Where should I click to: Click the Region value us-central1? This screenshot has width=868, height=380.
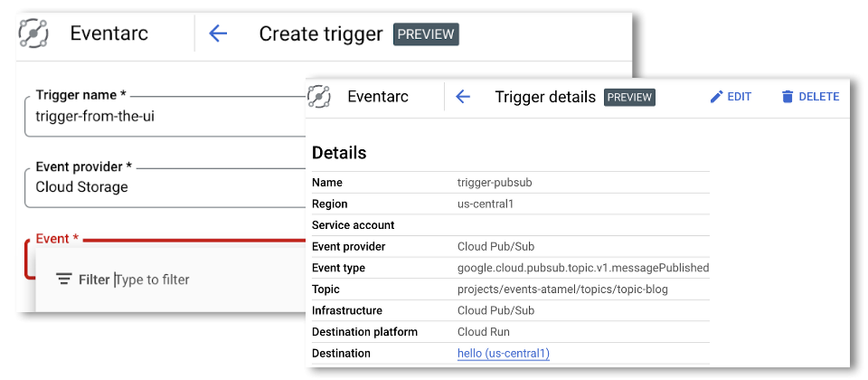click(485, 204)
